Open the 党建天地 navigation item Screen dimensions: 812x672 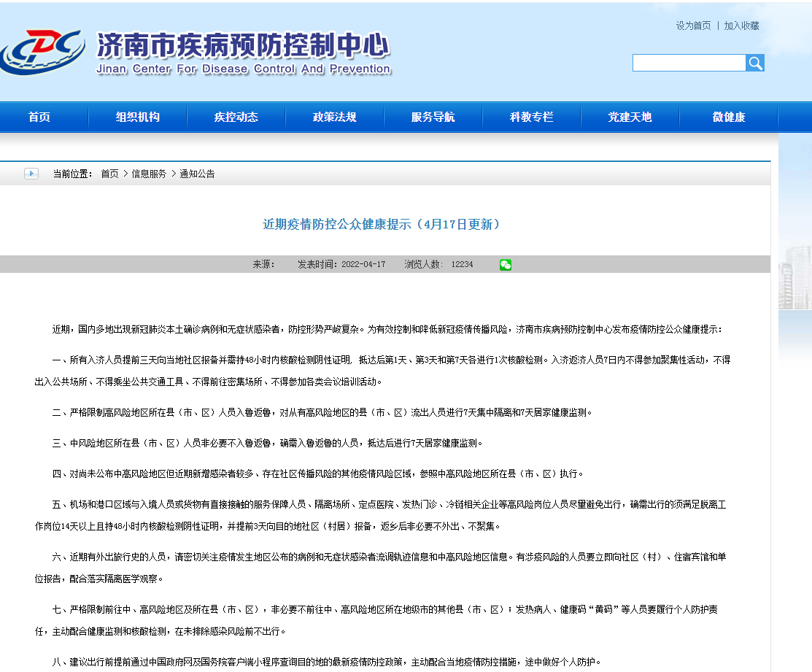pyautogui.click(x=630, y=117)
